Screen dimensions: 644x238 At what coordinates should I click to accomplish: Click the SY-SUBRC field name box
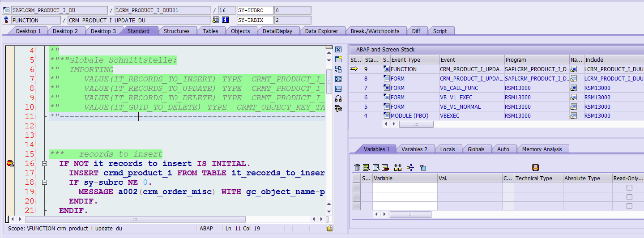(x=255, y=10)
